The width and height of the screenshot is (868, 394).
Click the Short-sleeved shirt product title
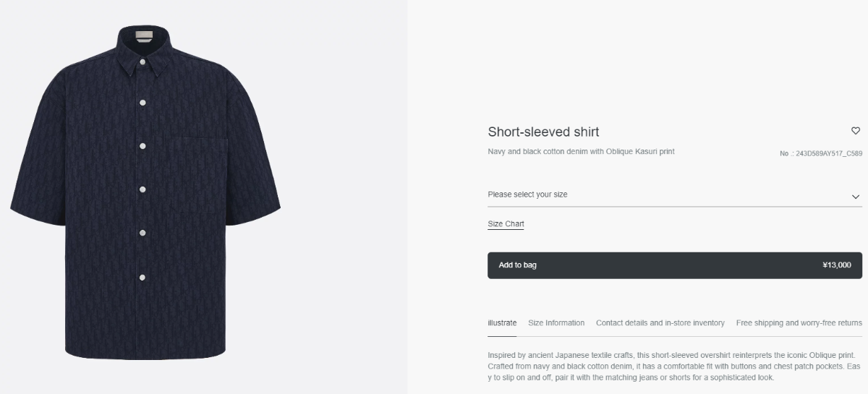point(543,132)
